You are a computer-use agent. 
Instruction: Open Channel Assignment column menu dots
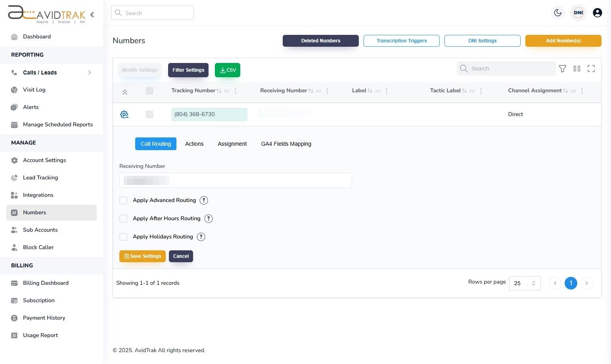pos(582,91)
